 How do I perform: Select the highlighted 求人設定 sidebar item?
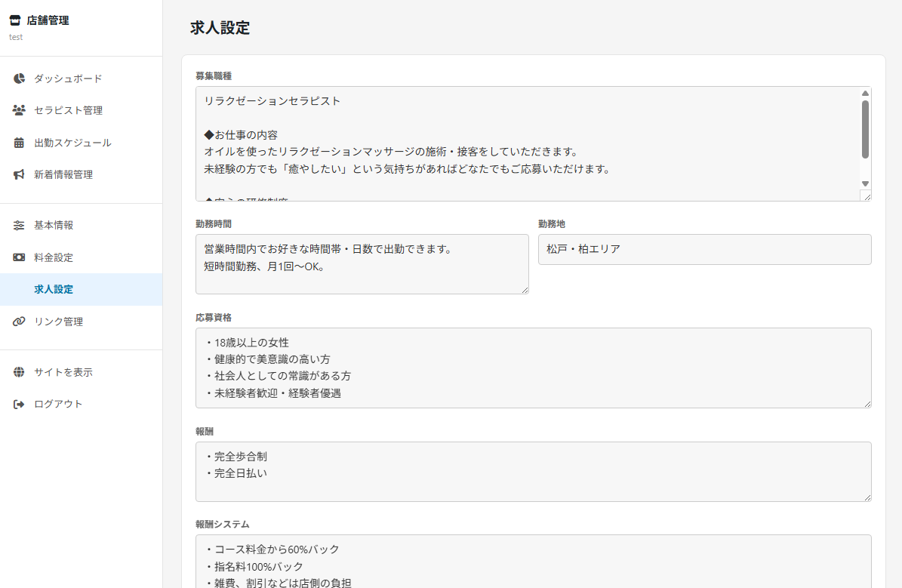(x=52, y=289)
